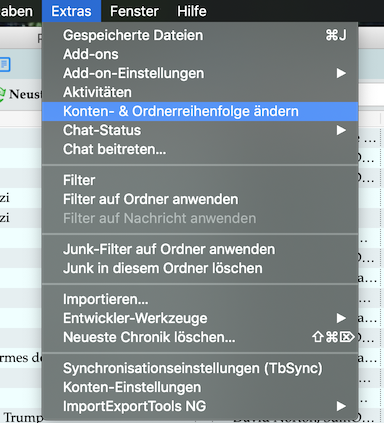Click blue document icon in toolbar
Screen dimensions: 384x423
pos(5,64)
